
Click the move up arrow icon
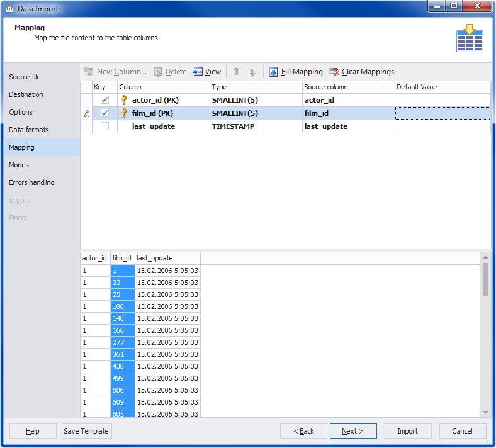pos(237,72)
